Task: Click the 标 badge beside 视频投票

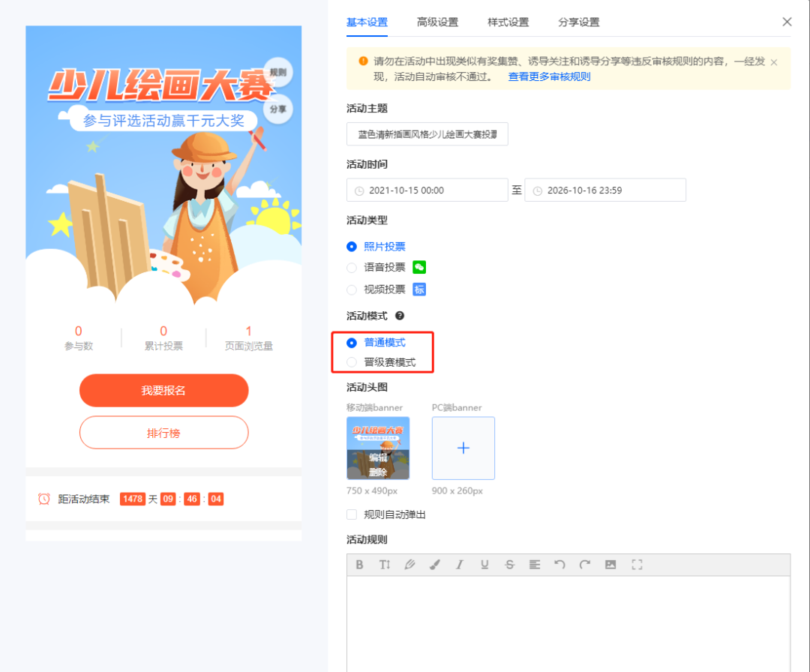Action: pos(419,289)
